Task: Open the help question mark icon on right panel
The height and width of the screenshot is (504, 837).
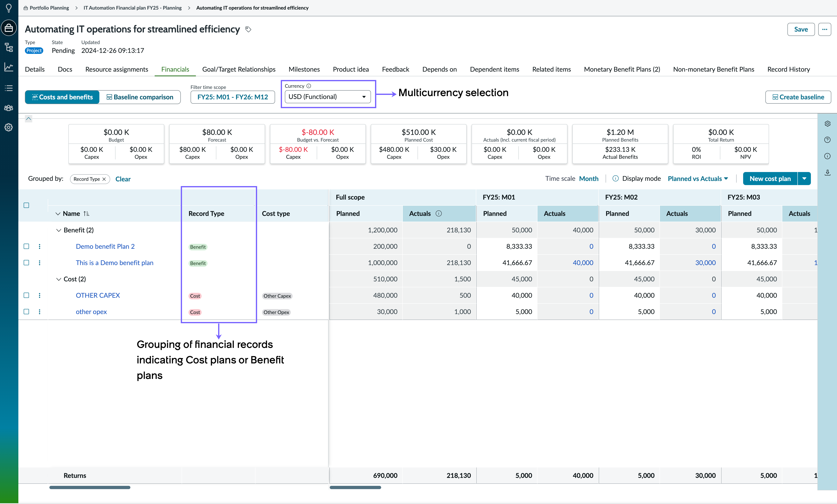Action: tap(827, 140)
